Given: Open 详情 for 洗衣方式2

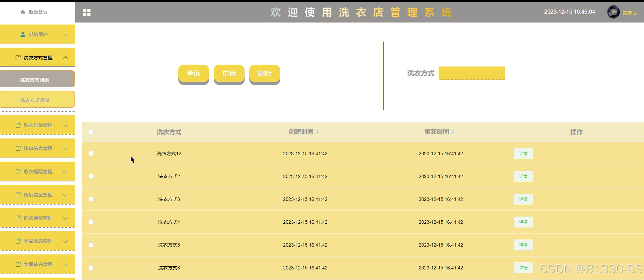Looking at the screenshot, I should [x=523, y=176].
